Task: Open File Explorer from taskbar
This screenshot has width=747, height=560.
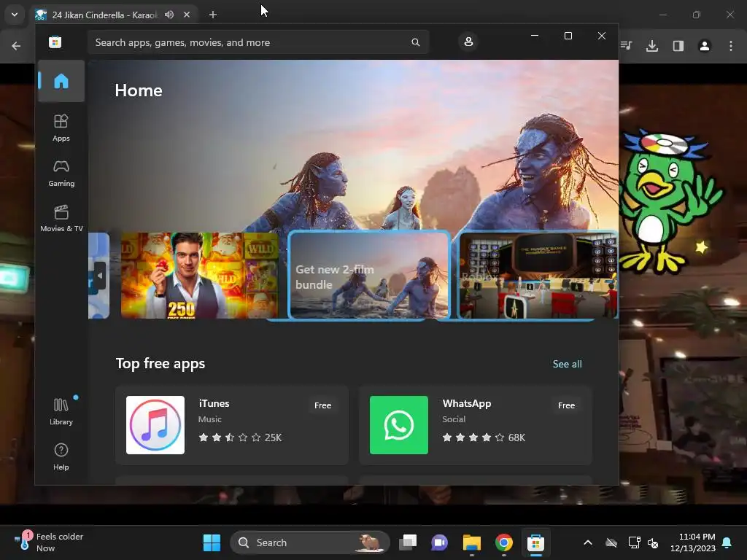Action: [472, 542]
